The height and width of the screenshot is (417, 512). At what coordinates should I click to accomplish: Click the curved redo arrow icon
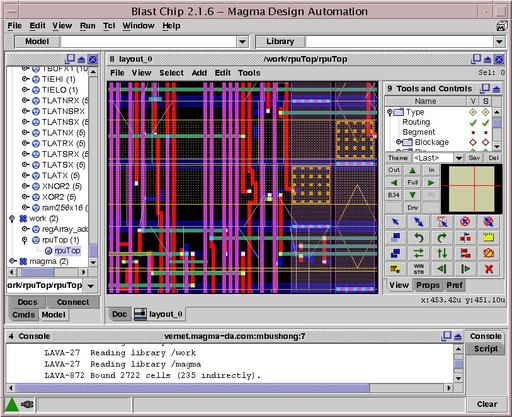coord(442,238)
